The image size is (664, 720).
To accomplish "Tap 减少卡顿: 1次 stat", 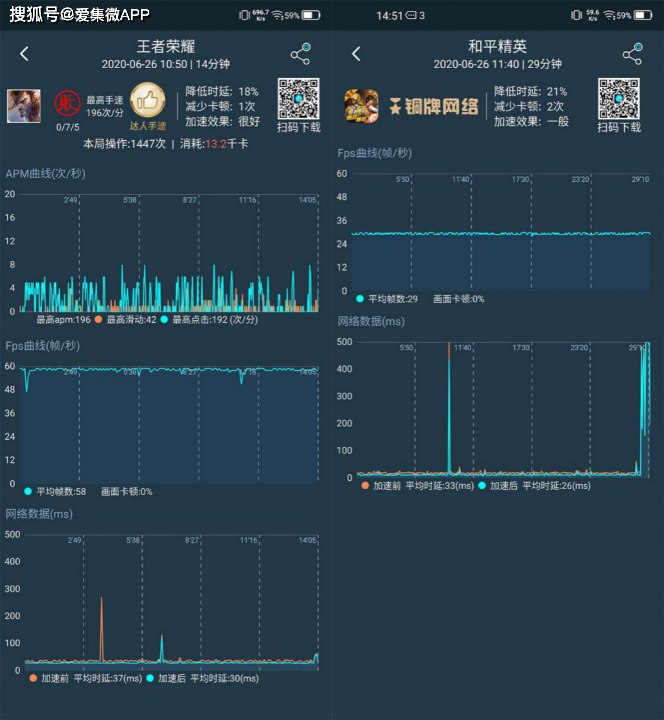I will [x=220, y=107].
